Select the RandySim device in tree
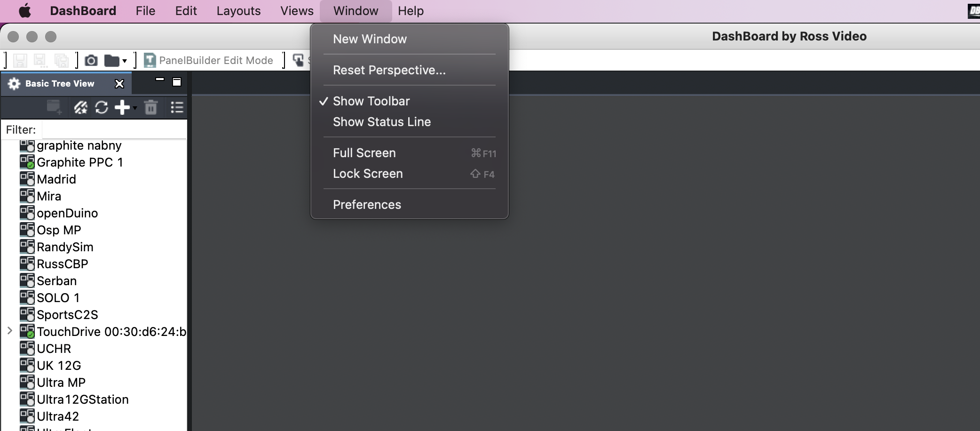Screen dimensions: 980x431 [x=65, y=247]
